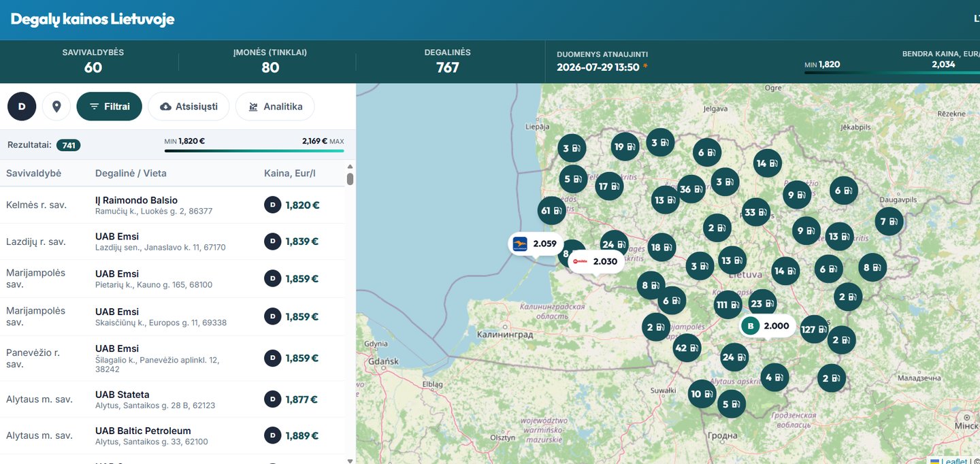
Task: Open the 2.059 price station marker
Action: 536,244
